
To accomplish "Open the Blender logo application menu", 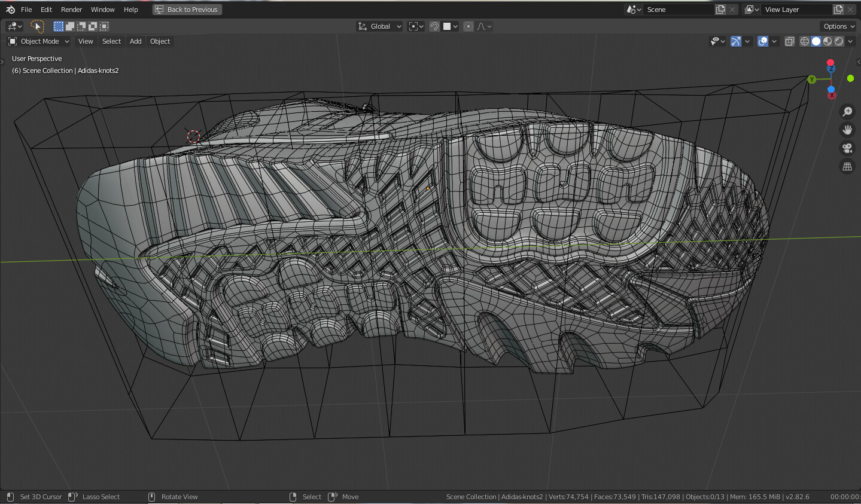I will [10, 10].
